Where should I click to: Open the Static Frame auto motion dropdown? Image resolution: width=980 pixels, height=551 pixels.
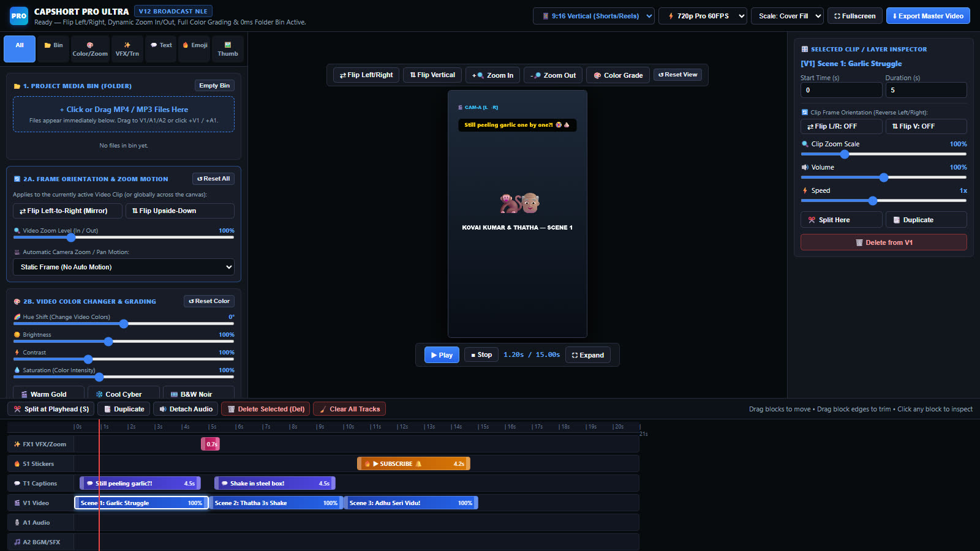pyautogui.click(x=124, y=267)
